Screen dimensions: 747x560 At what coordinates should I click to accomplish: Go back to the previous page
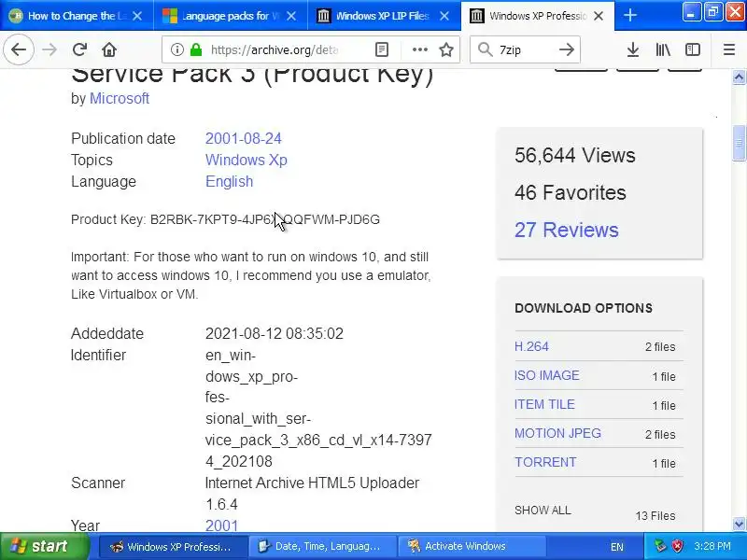pyautogui.click(x=19, y=49)
